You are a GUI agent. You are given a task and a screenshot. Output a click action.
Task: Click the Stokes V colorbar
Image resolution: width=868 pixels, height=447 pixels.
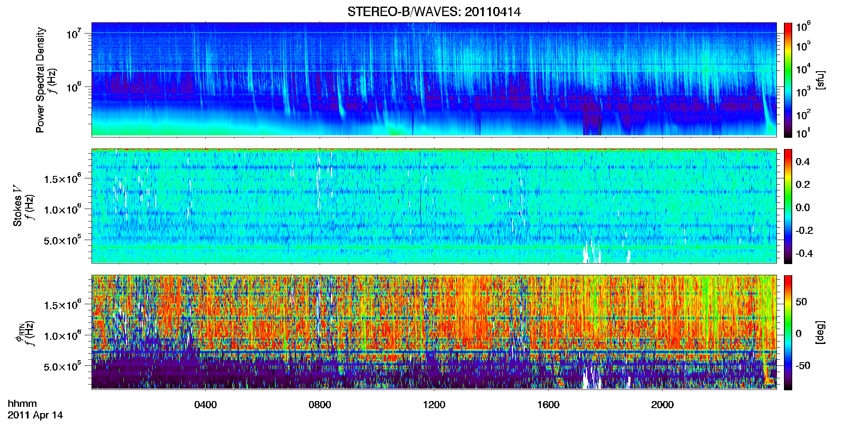[788, 206]
